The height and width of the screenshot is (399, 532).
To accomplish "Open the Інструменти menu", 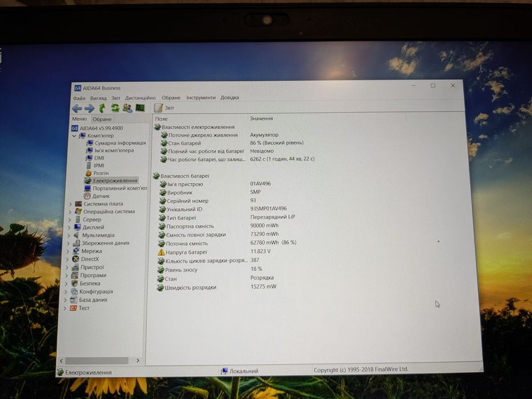I will coord(201,97).
